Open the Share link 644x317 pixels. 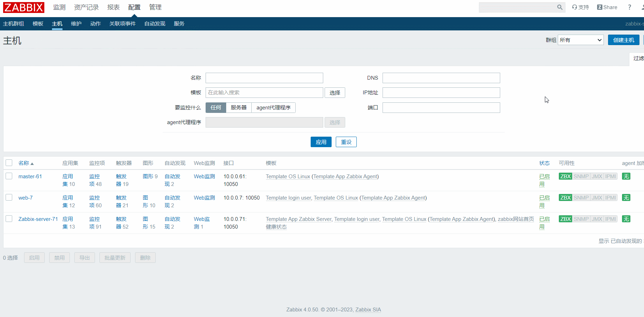[607, 7]
